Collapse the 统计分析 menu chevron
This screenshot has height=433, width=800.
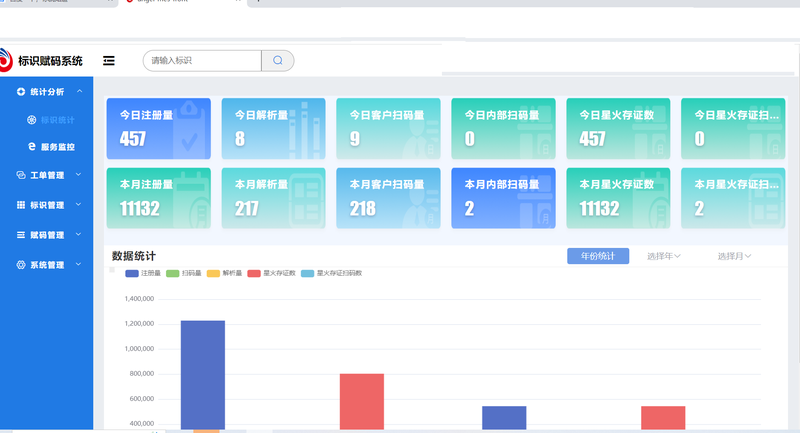80,91
